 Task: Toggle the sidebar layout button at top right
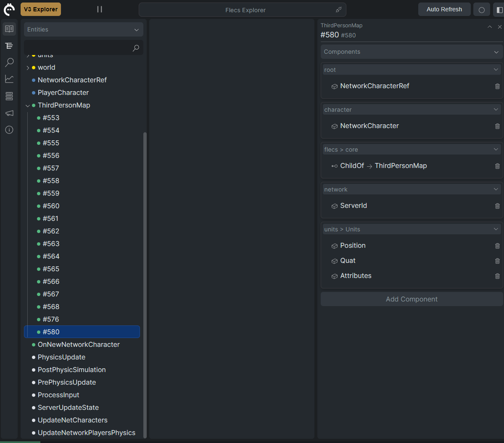(x=499, y=10)
